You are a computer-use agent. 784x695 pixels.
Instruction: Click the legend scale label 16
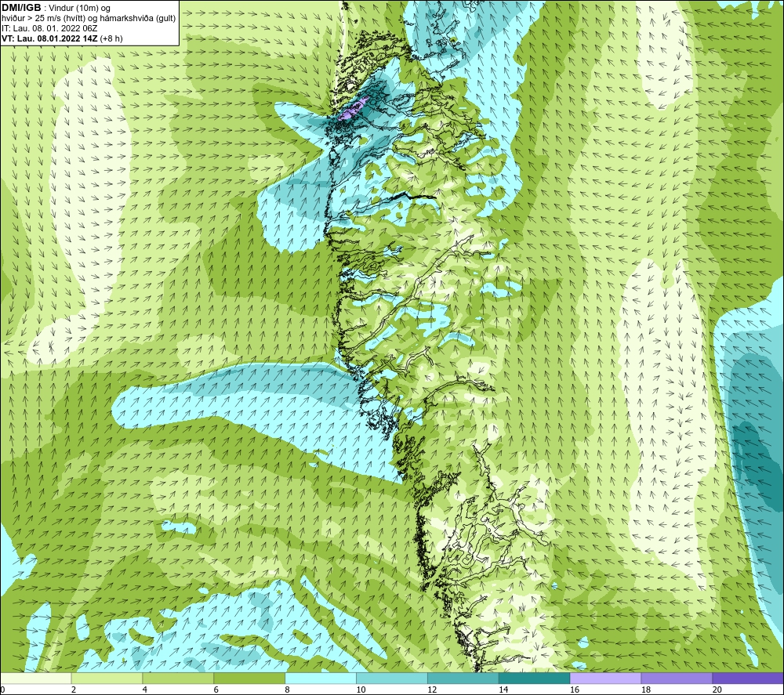575,690
